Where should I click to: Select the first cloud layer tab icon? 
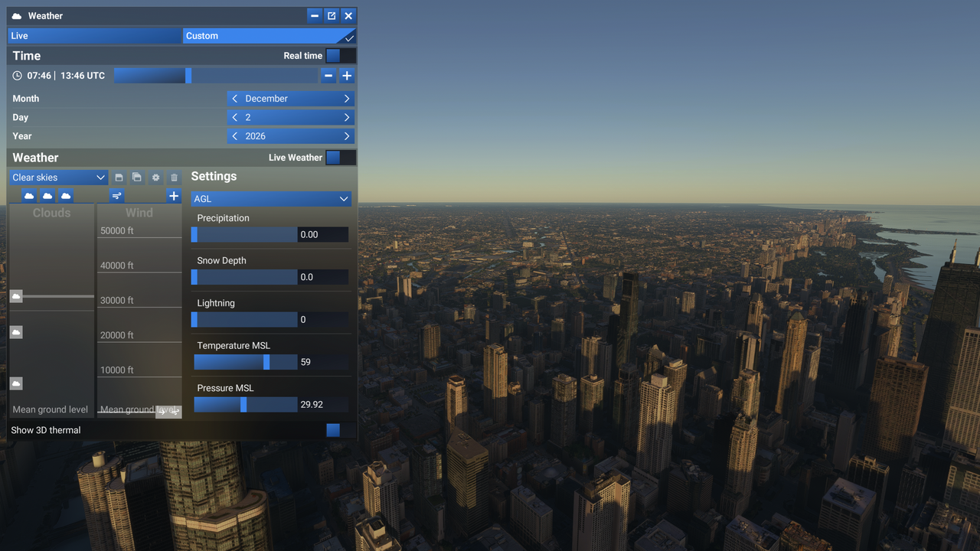29,196
